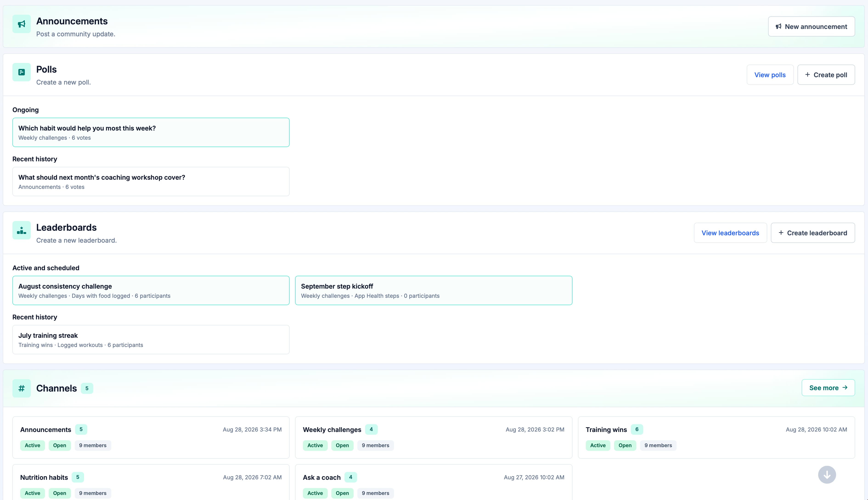868x500 pixels.
Task: Click the Announcements megaphone icon
Action: click(x=21, y=24)
